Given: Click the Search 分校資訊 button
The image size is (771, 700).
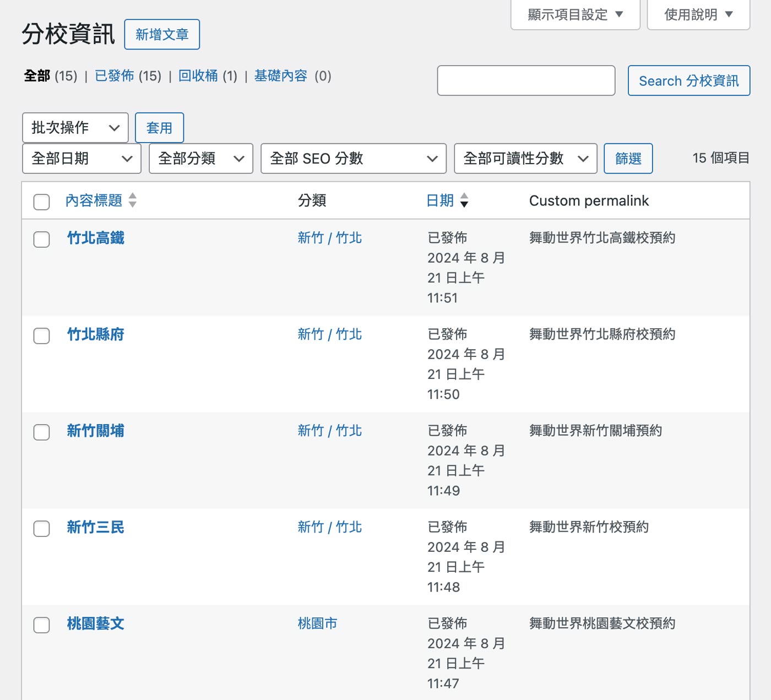Looking at the screenshot, I should coord(689,80).
